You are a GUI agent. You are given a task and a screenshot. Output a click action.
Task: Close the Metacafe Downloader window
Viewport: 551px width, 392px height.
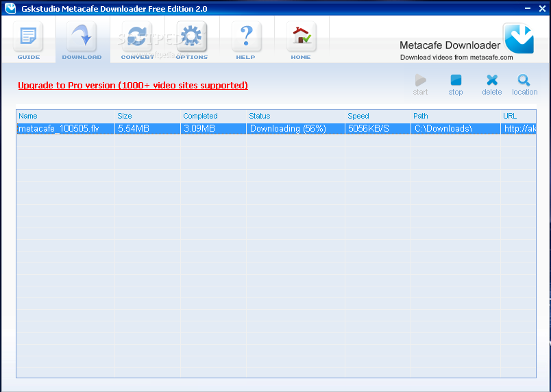coord(542,9)
